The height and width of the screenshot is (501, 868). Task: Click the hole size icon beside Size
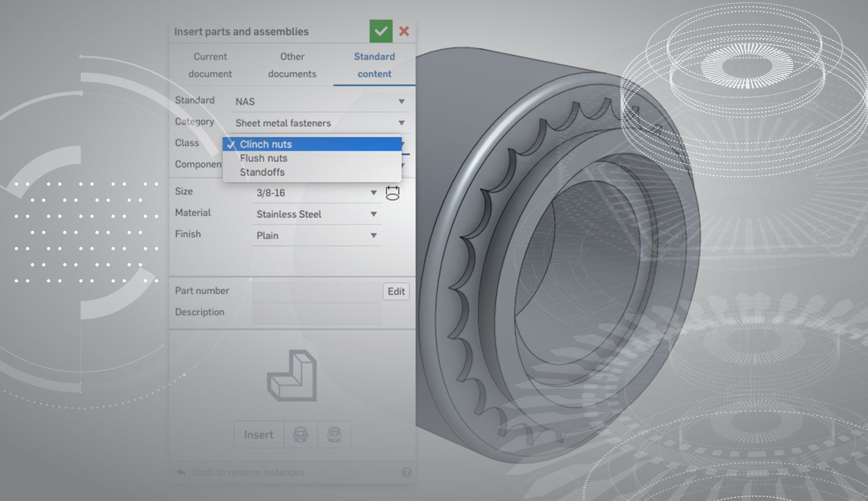[x=393, y=193]
